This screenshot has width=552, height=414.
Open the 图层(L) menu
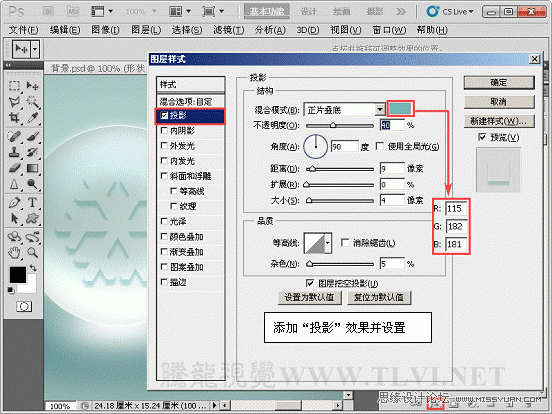click(x=146, y=30)
